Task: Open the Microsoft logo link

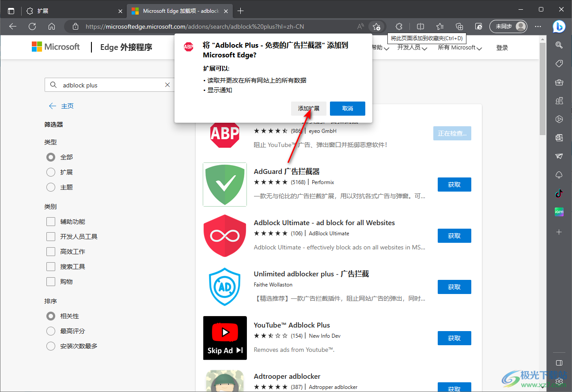Action: (56, 47)
